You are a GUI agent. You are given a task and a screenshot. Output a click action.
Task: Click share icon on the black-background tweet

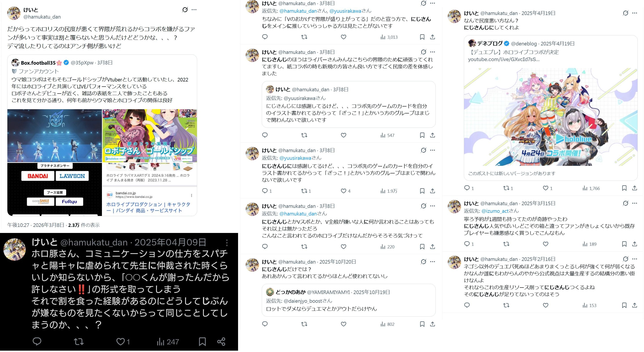tap(221, 341)
